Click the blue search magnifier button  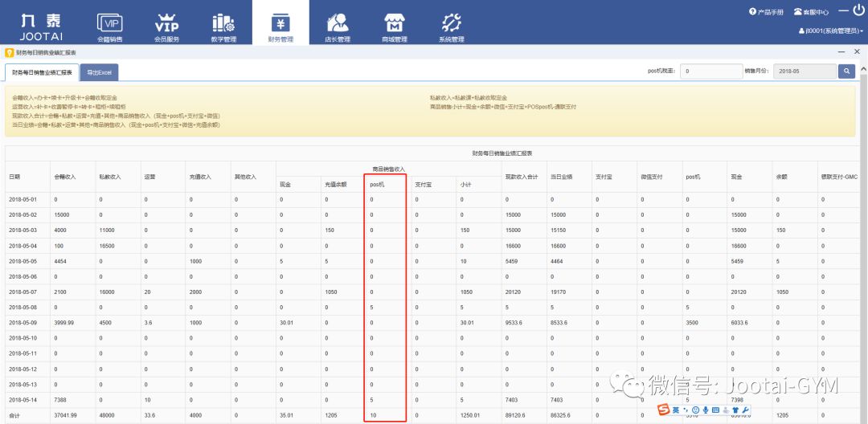click(846, 71)
